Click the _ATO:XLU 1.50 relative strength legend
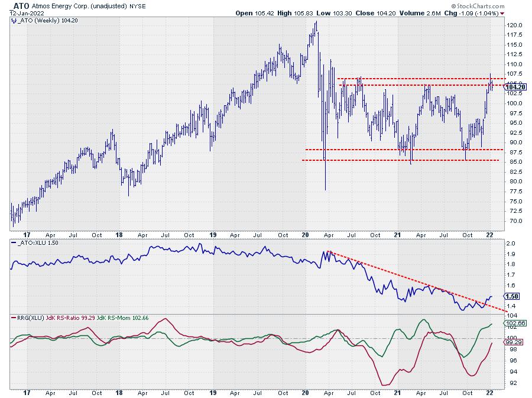The image size is (532, 398). pyautogui.click(x=34, y=243)
